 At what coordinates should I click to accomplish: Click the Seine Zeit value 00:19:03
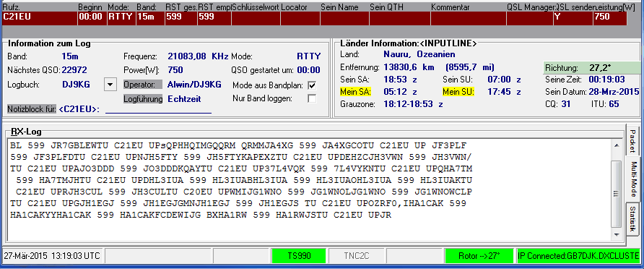[607, 80]
